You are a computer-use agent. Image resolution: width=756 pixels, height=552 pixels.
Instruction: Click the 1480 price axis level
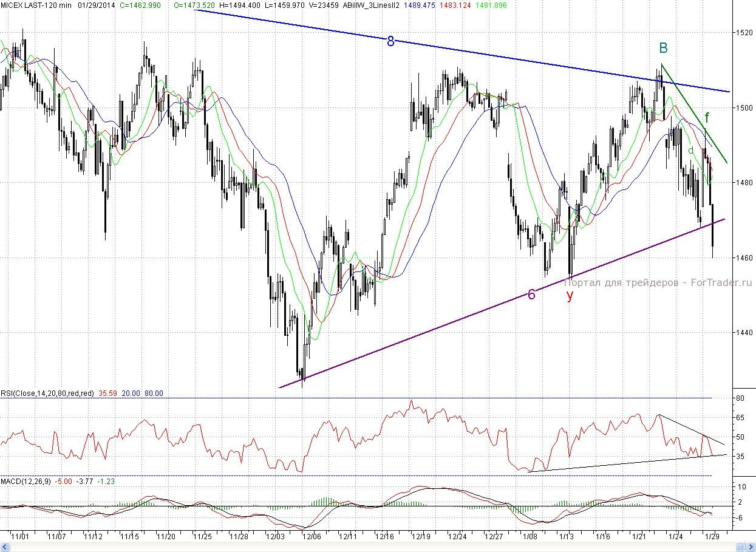744,182
